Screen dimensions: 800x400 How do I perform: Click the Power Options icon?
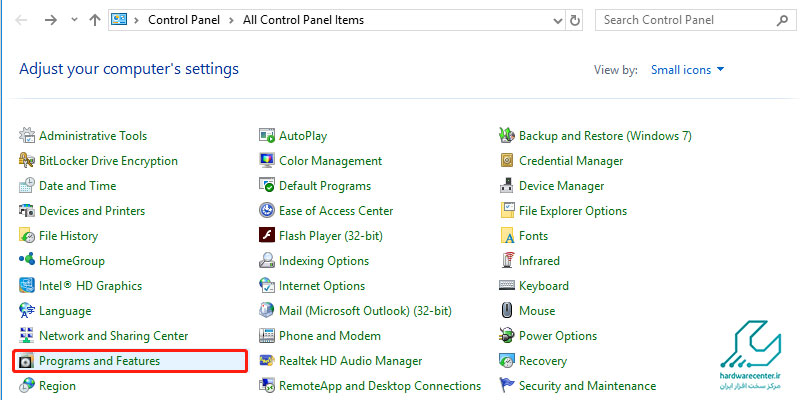[x=507, y=336]
